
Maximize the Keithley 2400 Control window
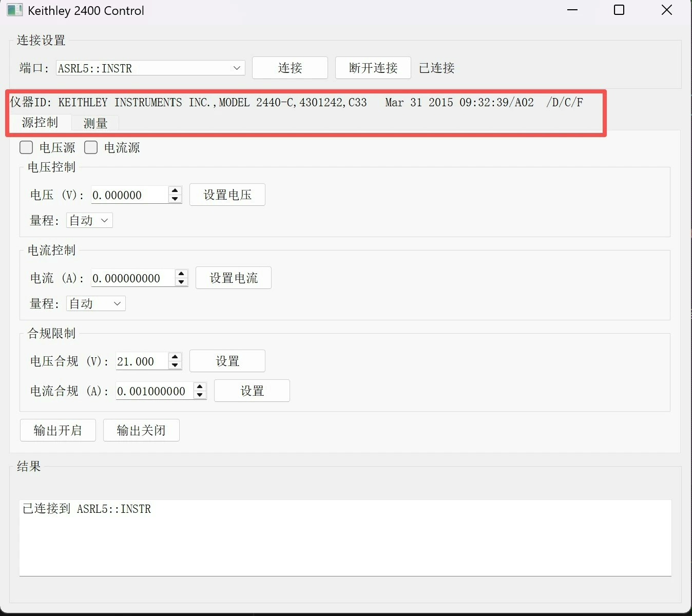pyautogui.click(x=619, y=10)
